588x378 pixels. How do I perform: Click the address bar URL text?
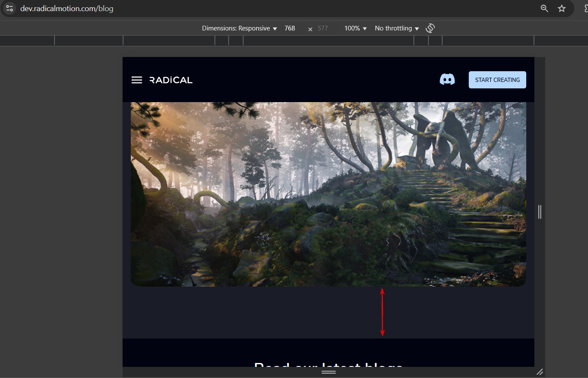point(67,9)
